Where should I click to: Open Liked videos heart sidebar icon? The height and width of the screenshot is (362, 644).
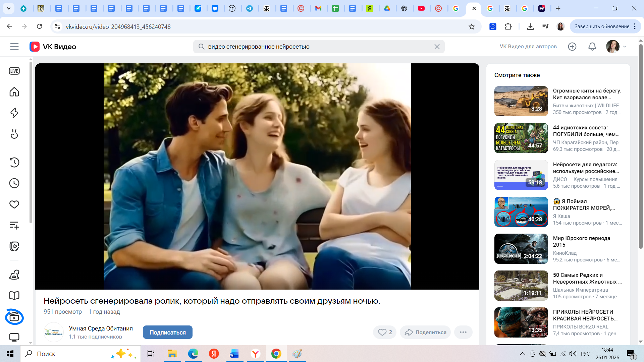pos(14,204)
